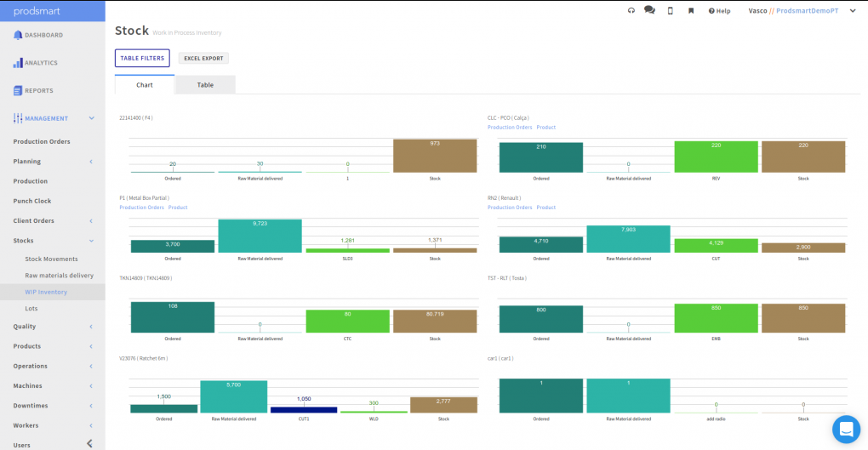Click the headset support icon

click(x=631, y=10)
